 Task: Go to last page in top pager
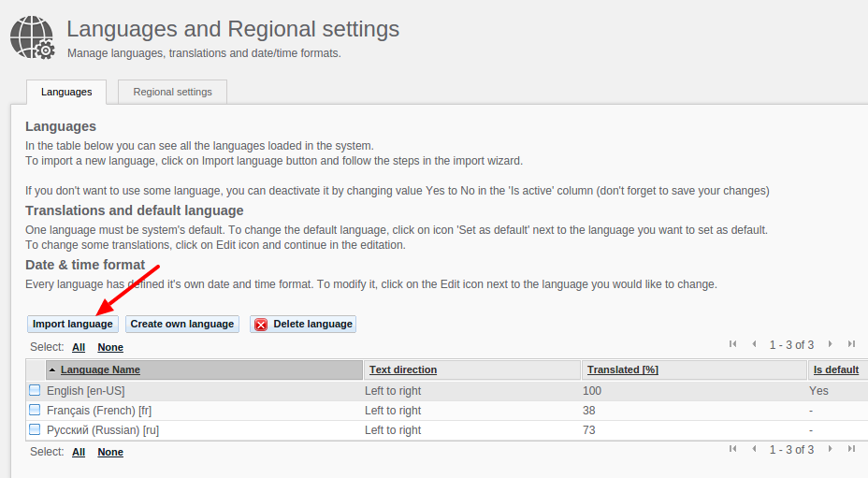(851, 344)
